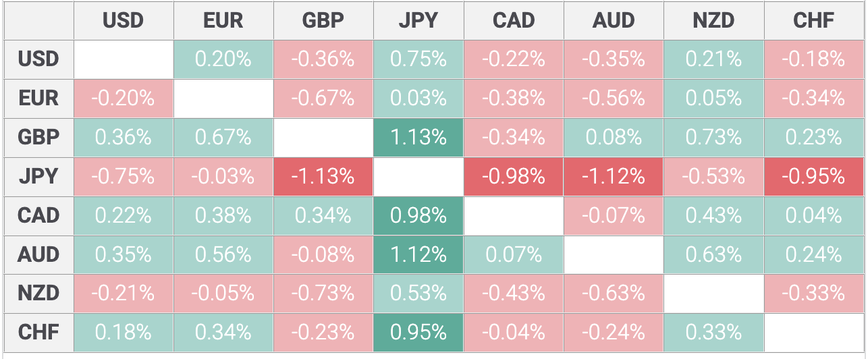Select the -1.13% JPY/GBP cell
868x359 pixels.
click(x=323, y=176)
